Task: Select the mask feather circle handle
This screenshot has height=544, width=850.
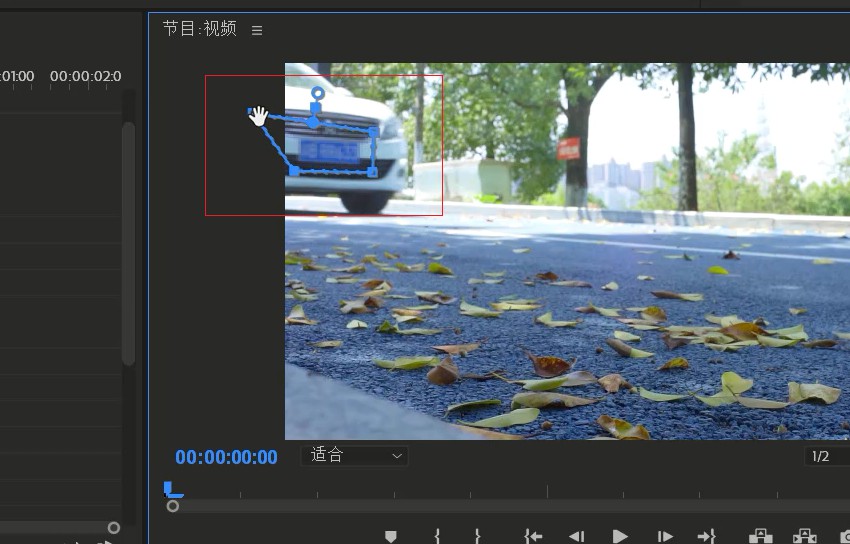Action: tap(318, 93)
